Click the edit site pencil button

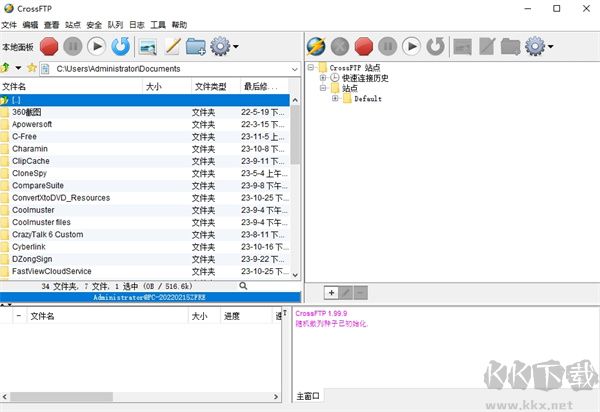point(346,293)
